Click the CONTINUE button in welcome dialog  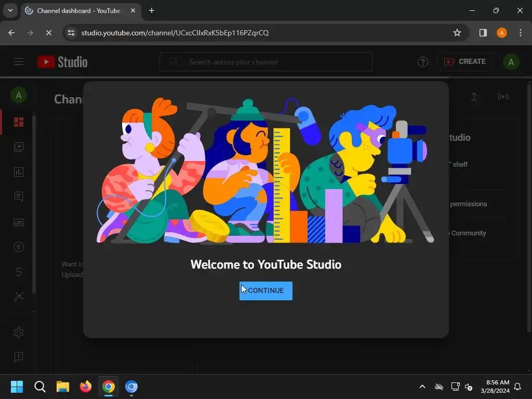tap(265, 291)
